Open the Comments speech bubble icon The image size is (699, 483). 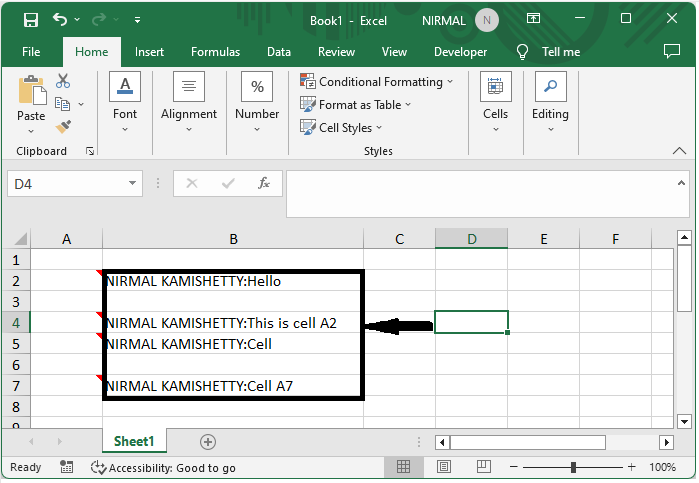click(x=672, y=52)
